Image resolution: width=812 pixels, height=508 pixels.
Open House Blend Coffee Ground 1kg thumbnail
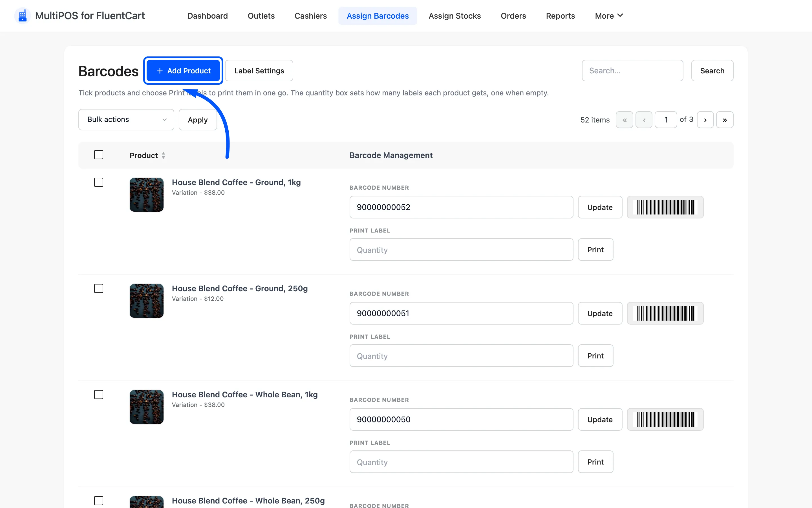coord(147,195)
